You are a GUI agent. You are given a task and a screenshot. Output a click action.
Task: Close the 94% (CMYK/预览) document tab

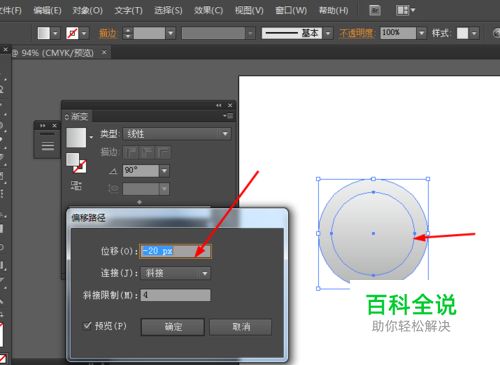click(x=104, y=52)
